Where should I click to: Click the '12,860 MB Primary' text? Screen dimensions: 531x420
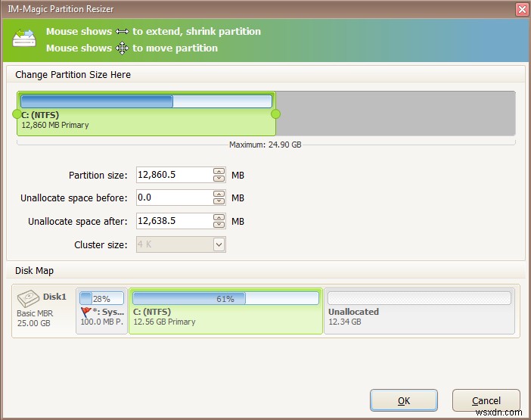point(55,125)
